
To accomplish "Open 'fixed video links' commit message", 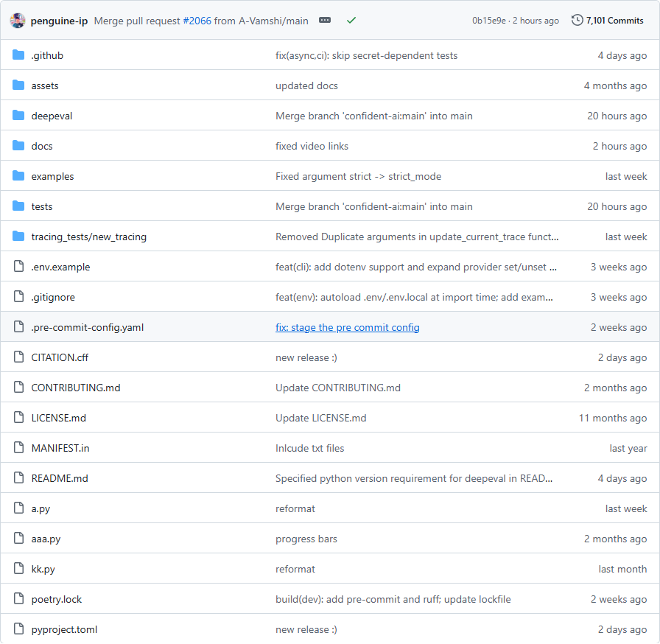I will click(312, 146).
